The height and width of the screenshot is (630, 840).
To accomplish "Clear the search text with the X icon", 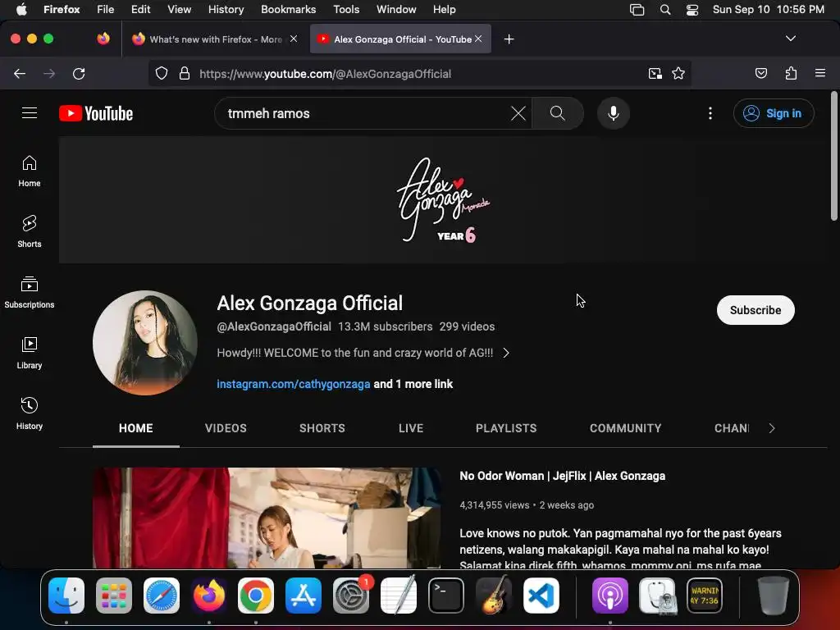I will (518, 113).
